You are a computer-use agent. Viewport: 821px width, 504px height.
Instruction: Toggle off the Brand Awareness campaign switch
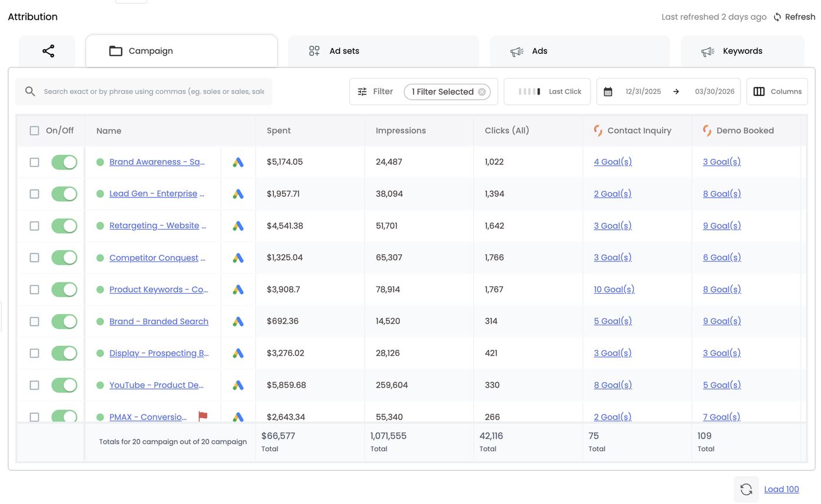[65, 162]
